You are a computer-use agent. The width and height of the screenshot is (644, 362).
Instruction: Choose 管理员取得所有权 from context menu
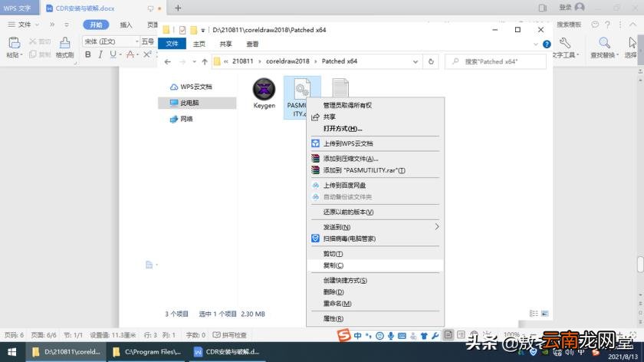coord(376,105)
